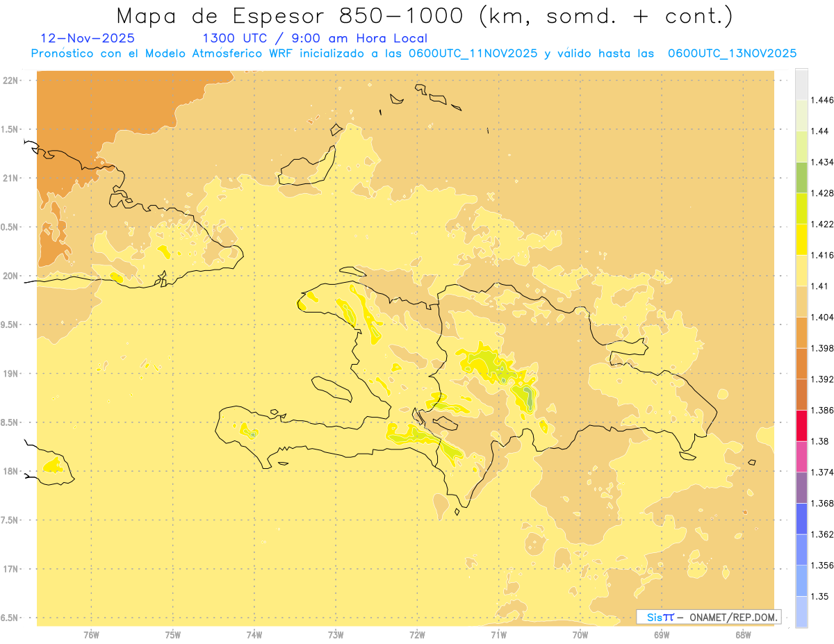Viewport: 834px width, 644px height.
Task: Click the '20N' latitude label
Action: coord(10,276)
